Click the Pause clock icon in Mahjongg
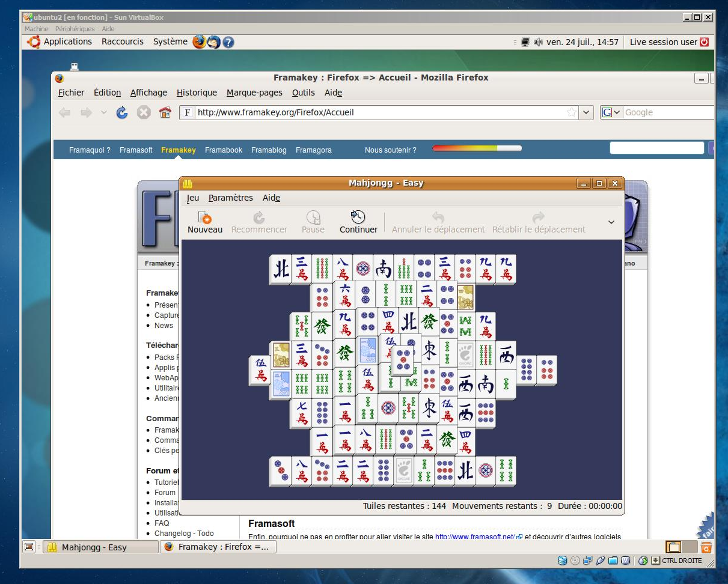This screenshot has height=584, width=728. (313, 217)
